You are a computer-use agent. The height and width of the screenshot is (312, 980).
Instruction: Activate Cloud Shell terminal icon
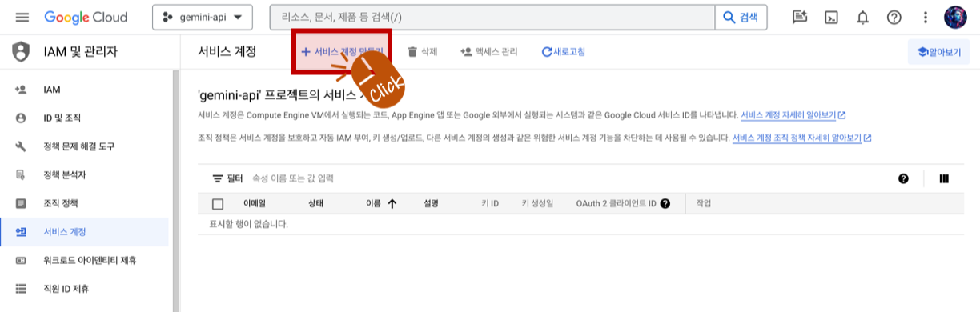tap(832, 17)
